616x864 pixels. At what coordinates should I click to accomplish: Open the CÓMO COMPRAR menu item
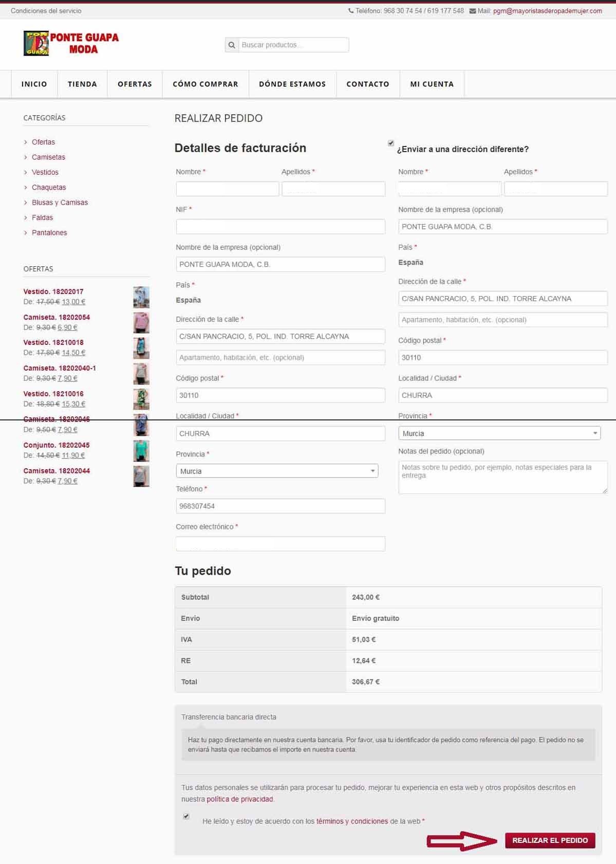206,84
